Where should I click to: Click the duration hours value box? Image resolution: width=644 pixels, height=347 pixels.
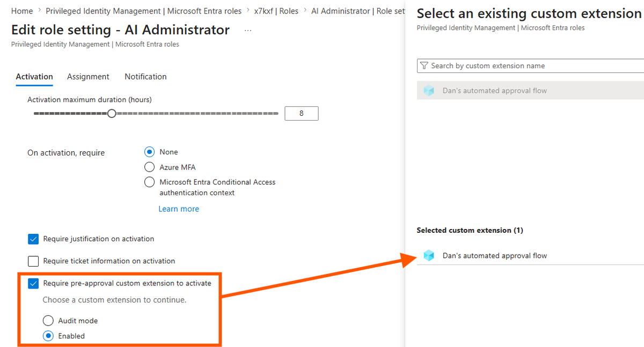click(x=302, y=114)
